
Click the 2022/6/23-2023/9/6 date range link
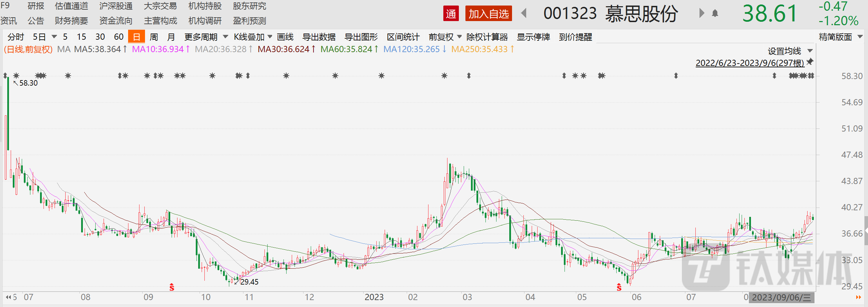pyautogui.click(x=750, y=63)
